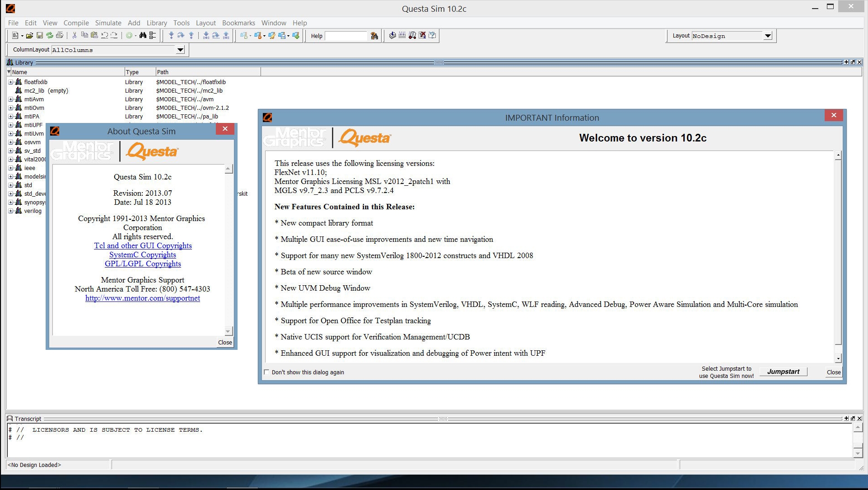This screenshot has height=490, width=868.
Task: Close the IMPORTANT Information dialog via Close
Action: coord(833,372)
